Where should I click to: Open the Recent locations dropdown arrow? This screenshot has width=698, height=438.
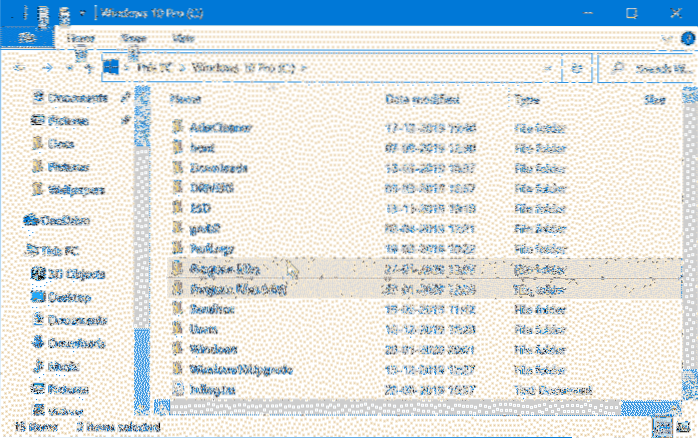[70, 68]
